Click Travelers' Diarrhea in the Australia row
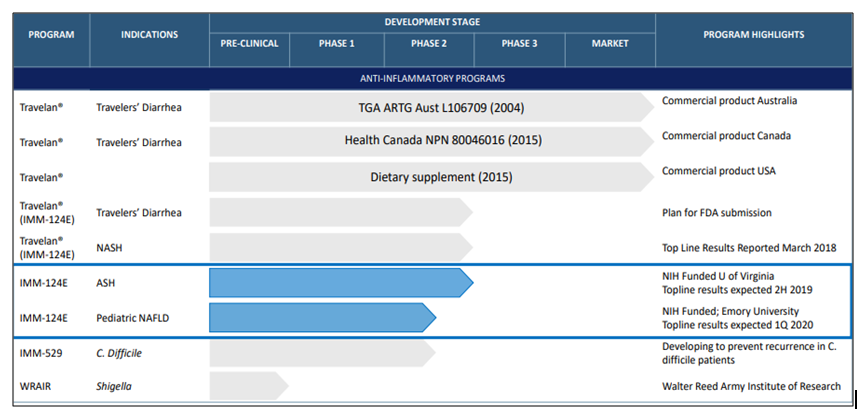Viewport: 866px width, 412px height. pos(139,107)
